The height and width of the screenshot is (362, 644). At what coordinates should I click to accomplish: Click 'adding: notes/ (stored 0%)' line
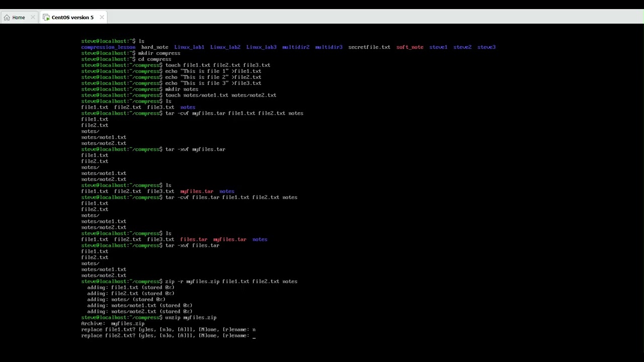[126, 300]
